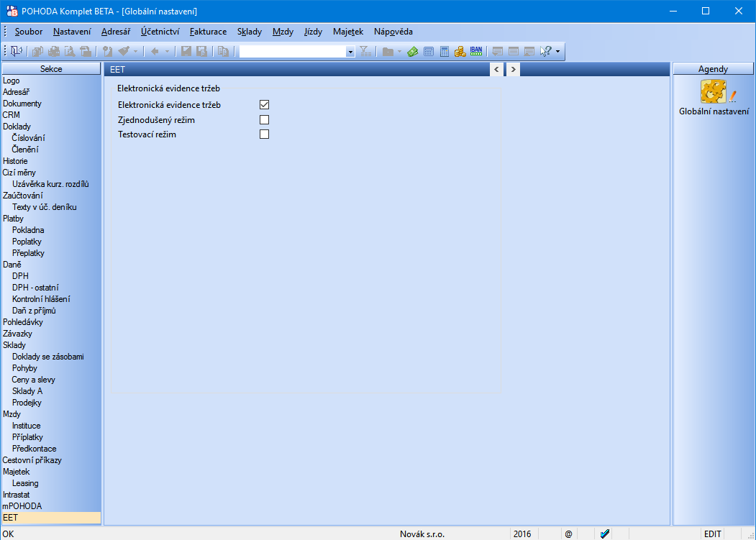Click the first grey save diskette icon
This screenshot has width=756, height=540.
coord(186,51)
